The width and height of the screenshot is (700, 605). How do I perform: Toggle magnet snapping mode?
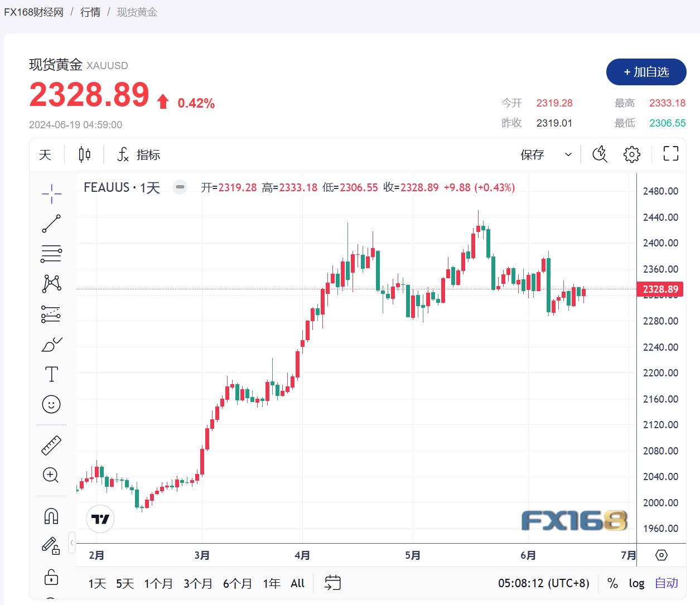pyautogui.click(x=51, y=516)
